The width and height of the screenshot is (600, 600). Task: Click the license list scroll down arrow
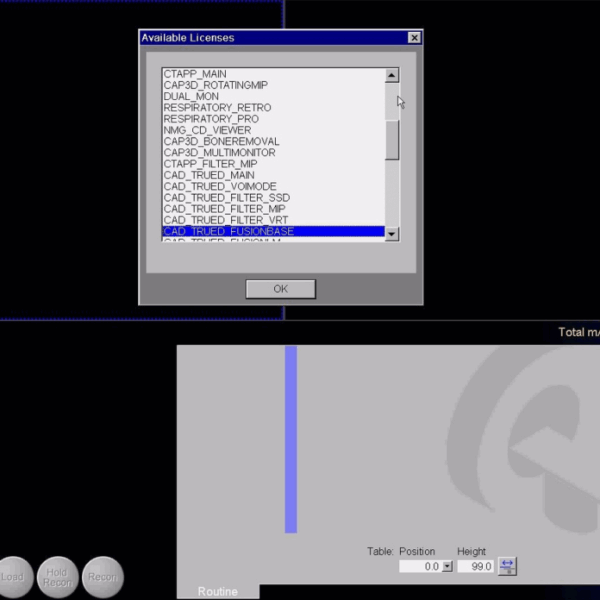pos(392,234)
